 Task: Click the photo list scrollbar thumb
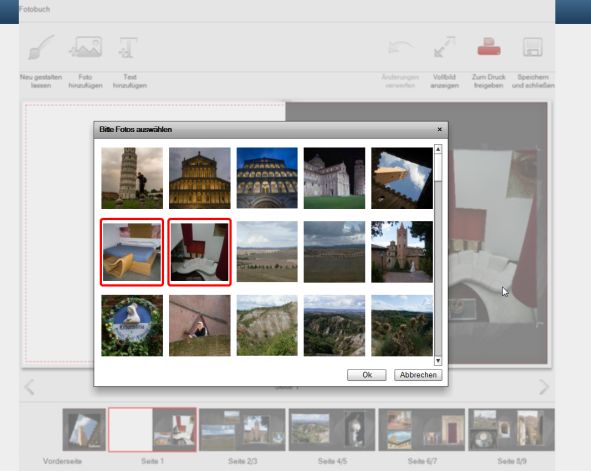point(438,167)
